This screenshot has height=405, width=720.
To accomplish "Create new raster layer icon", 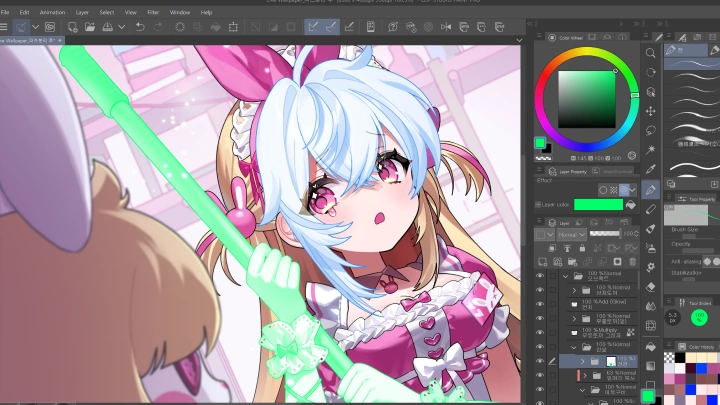I will [x=542, y=262].
